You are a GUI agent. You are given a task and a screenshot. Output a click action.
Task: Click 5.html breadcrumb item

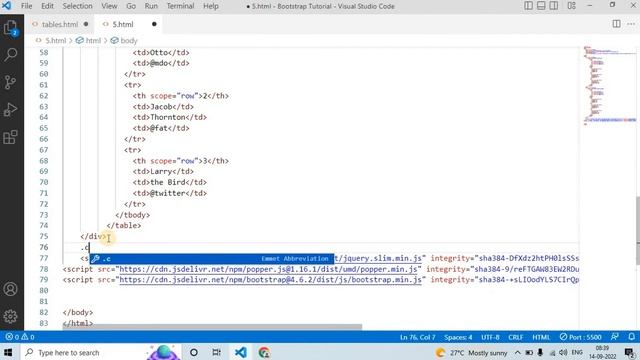point(56,40)
